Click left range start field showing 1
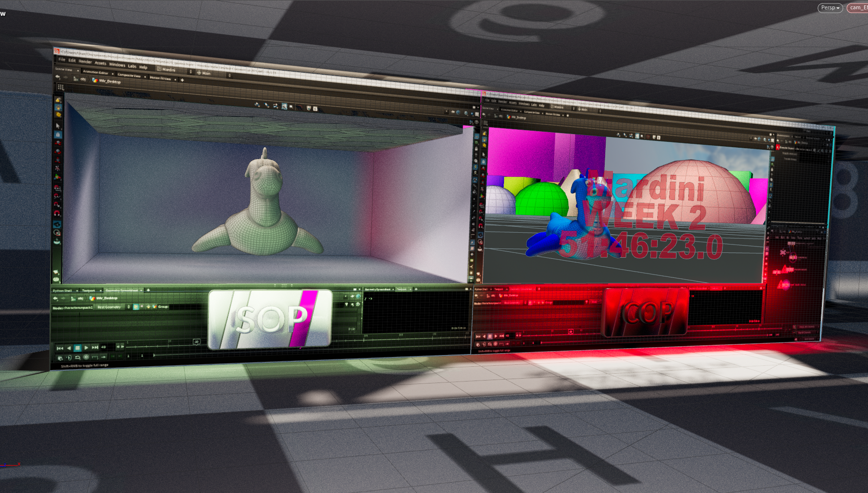Viewport: 868px width, 493px height. pyautogui.click(x=129, y=356)
